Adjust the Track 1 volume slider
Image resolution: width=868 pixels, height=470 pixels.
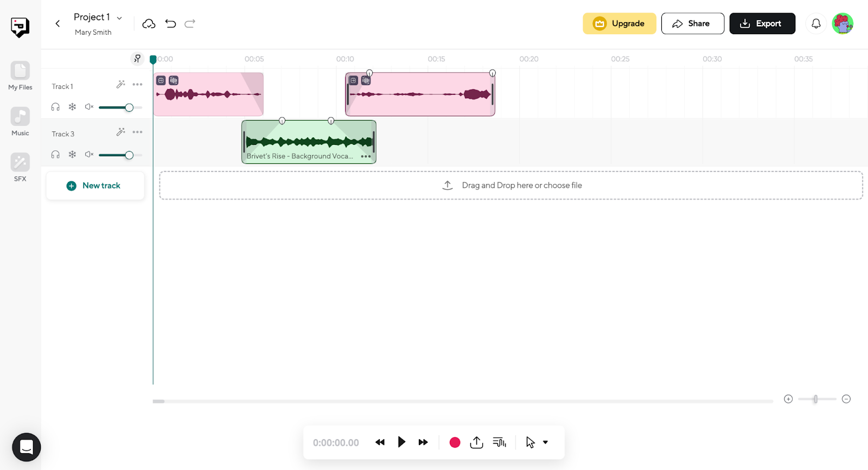point(120,107)
